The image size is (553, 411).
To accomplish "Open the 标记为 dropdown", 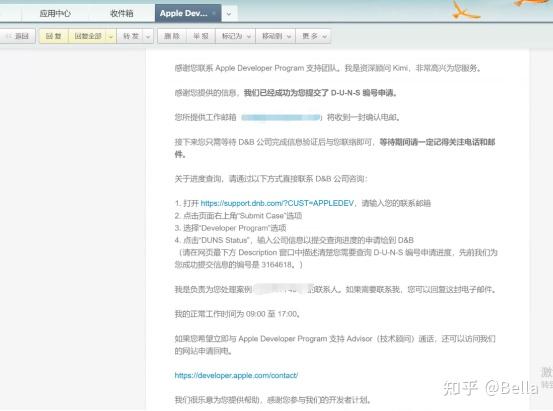I will pyautogui.click(x=236, y=36).
